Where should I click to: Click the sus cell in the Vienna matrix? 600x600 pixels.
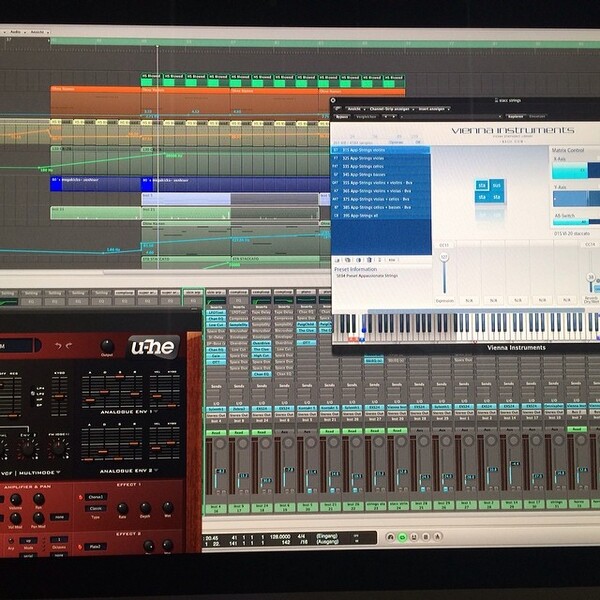[497, 185]
